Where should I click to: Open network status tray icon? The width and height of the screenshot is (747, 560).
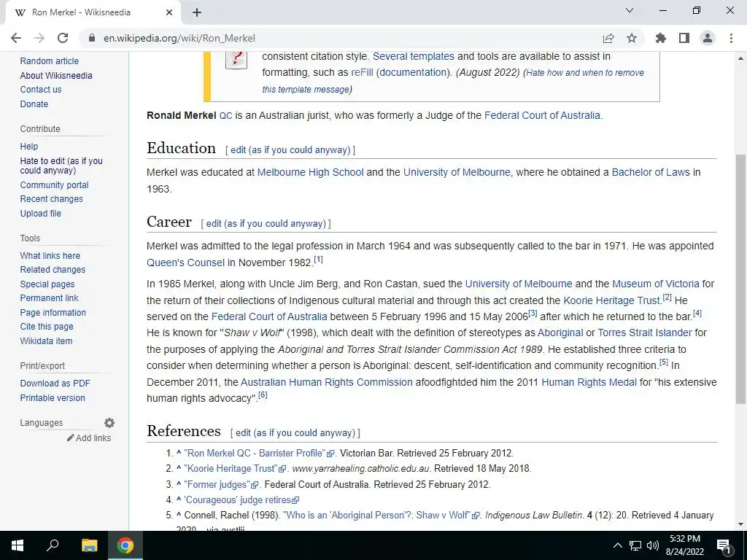(x=635, y=545)
